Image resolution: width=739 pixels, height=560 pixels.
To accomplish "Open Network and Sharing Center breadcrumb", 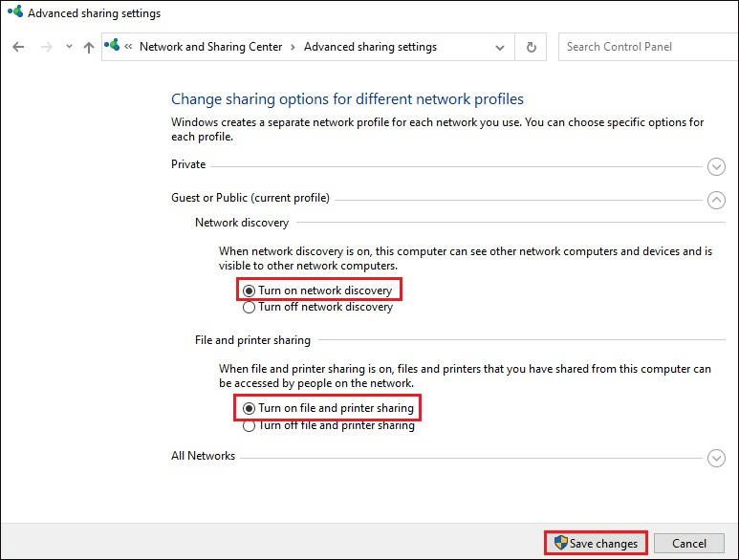I will (210, 47).
